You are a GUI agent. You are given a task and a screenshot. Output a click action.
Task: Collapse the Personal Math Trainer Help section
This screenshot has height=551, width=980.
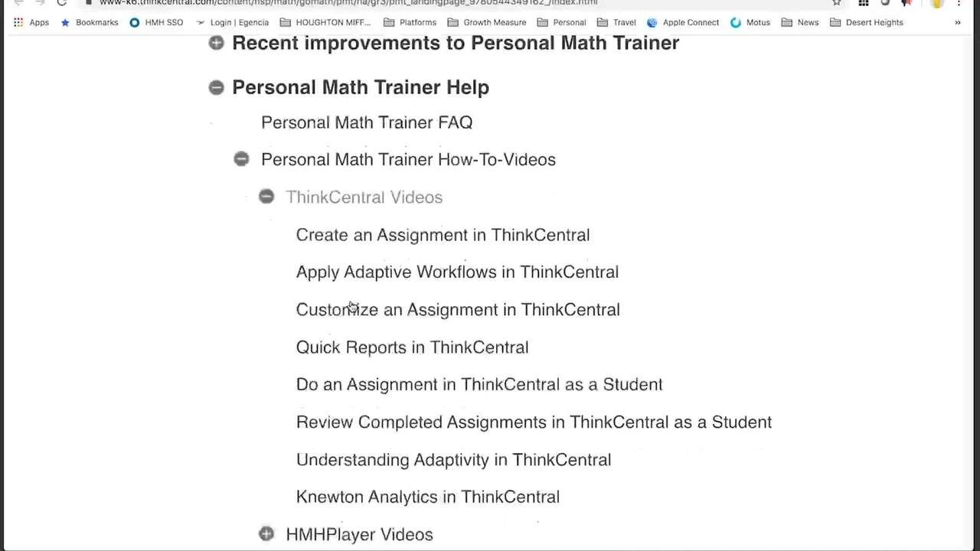click(215, 87)
